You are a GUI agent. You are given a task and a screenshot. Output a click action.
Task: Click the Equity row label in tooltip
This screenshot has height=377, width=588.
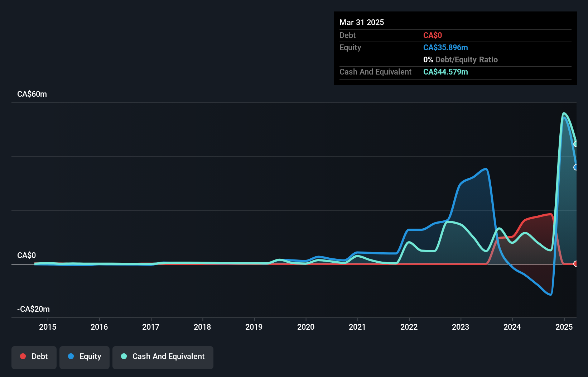(x=350, y=48)
